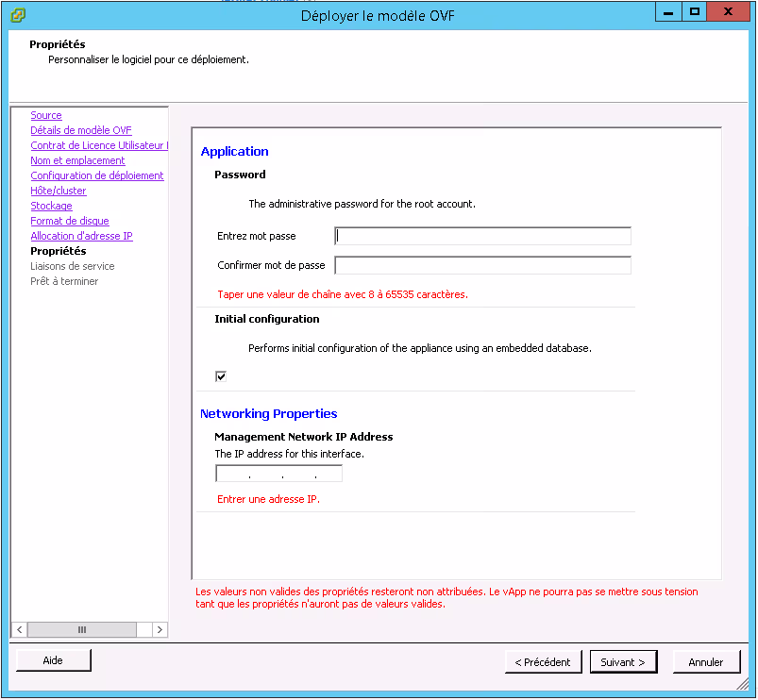Open Configuration de déploiement step
This screenshot has height=700, width=758.
[x=97, y=175]
